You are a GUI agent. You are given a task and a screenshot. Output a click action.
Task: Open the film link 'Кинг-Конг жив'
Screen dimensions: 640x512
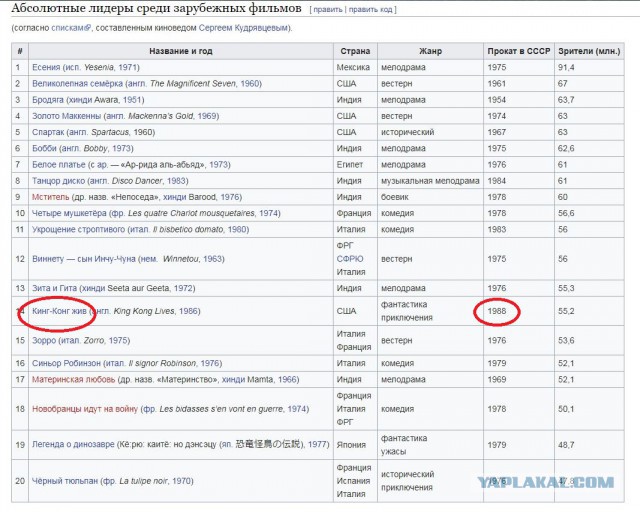(59, 311)
